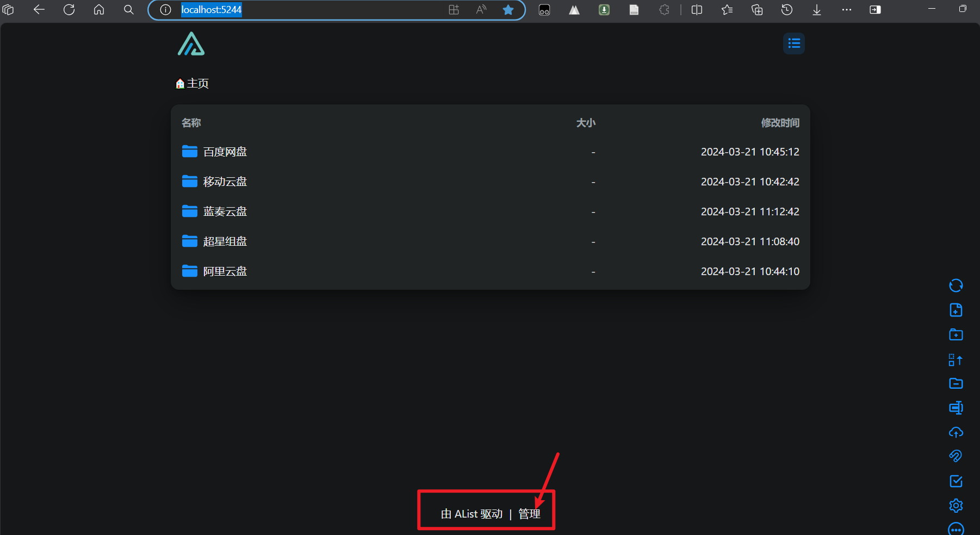Open the browser history icon
980x535 pixels.
pyautogui.click(x=787, y=10)
